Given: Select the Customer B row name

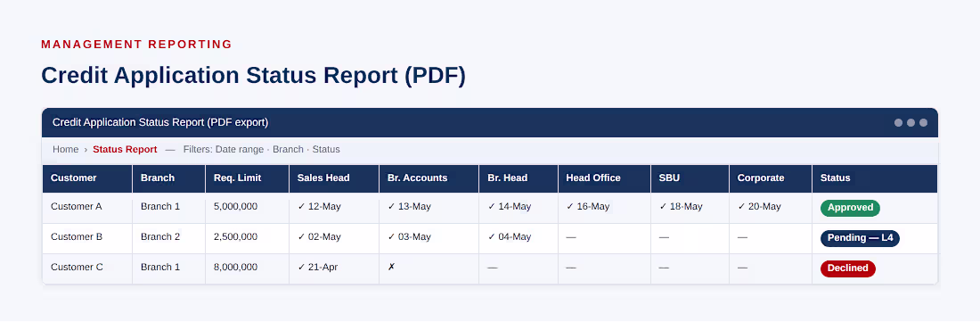Looking at the screenshot, I should 77,237.
